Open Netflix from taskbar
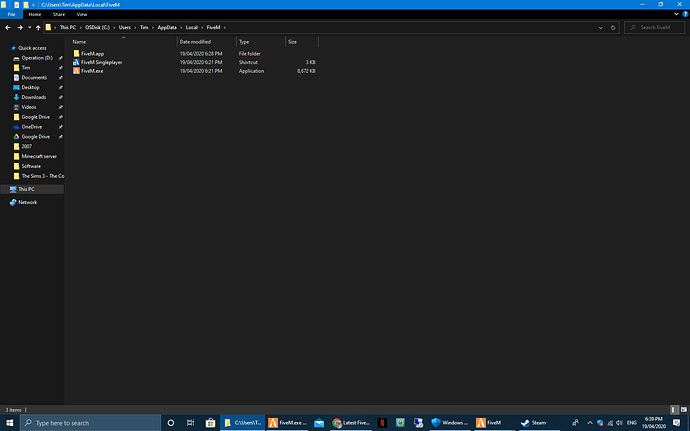Screen dimensions: 690x431 [x=382, y=423]
